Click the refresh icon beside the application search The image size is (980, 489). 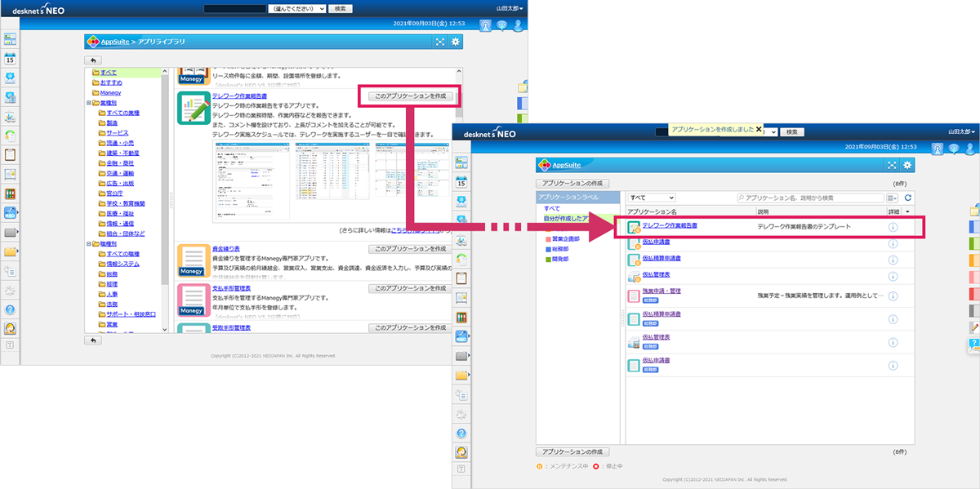coord(907,198)
